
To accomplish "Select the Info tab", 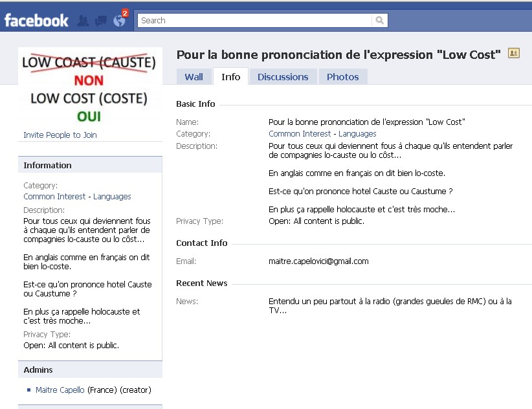I will coord(230,76).
